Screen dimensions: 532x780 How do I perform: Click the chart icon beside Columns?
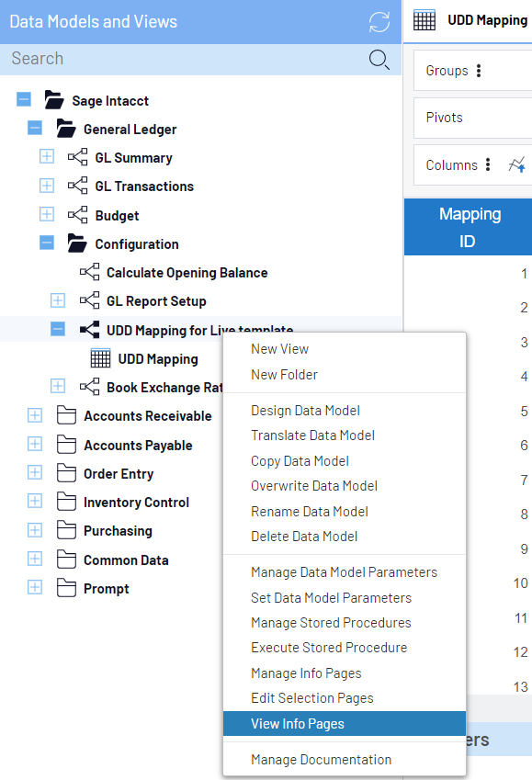pos(516,164)
